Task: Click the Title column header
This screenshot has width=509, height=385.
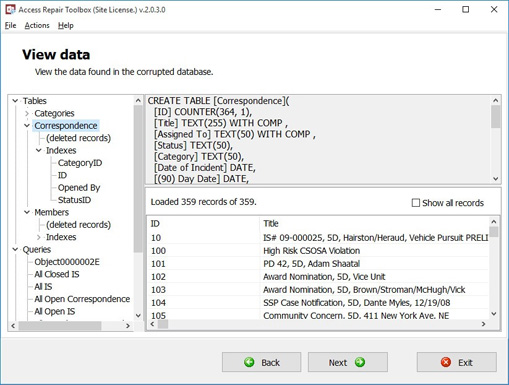Action: pyautogui.click(x=374, y=223)
